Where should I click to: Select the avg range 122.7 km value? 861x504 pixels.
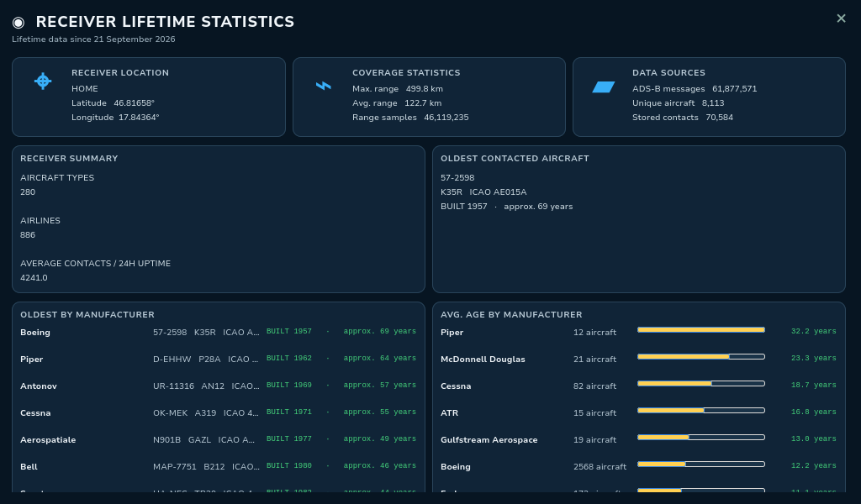tap(423, 103)
